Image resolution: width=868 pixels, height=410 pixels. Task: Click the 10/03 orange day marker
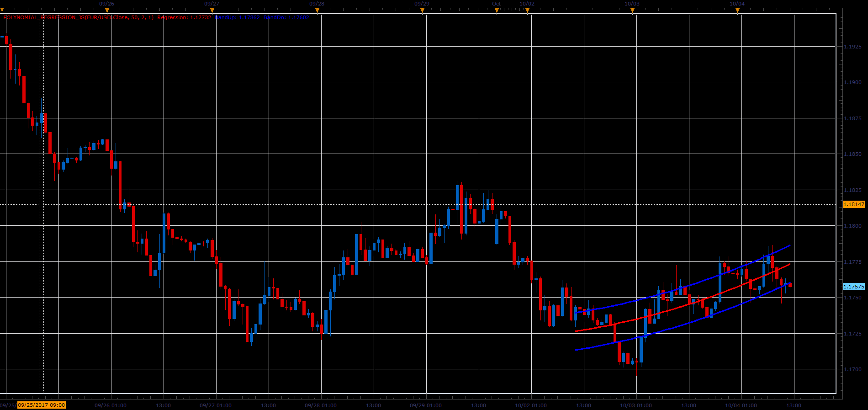632,10
